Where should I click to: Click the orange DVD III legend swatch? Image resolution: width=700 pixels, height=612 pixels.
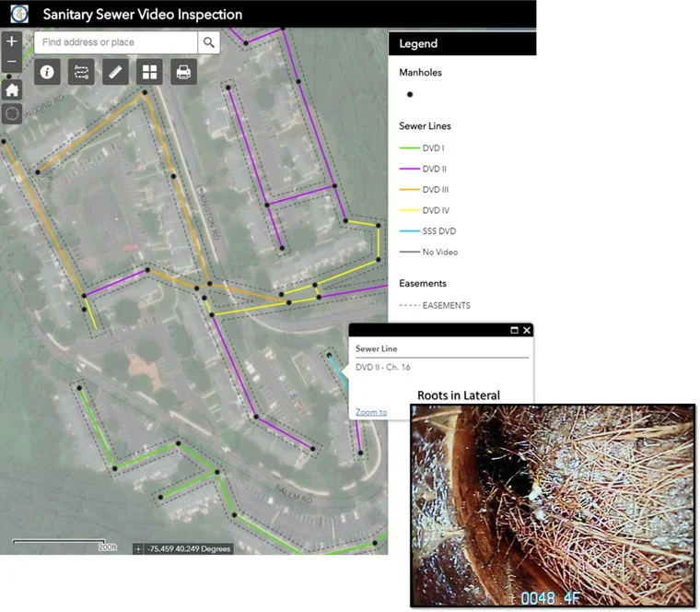(x=409, y=190)
